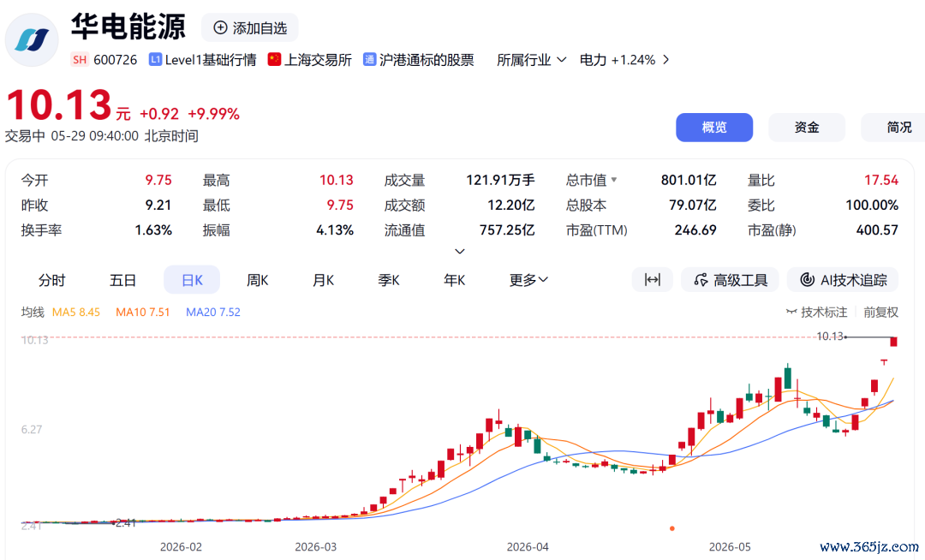Screen dimensions: 925x560
Task: Open the 电力 +1.24% industry link
Action: (624, 60)
